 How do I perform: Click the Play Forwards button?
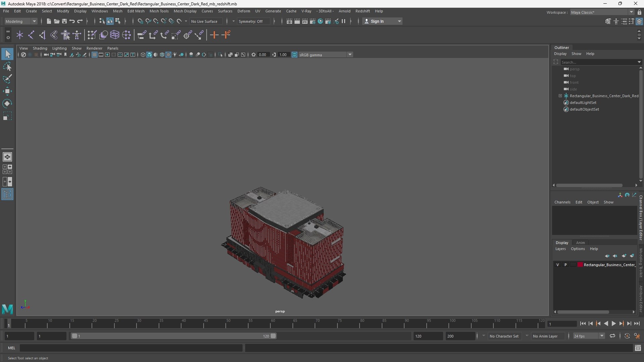tap(613, 324)
